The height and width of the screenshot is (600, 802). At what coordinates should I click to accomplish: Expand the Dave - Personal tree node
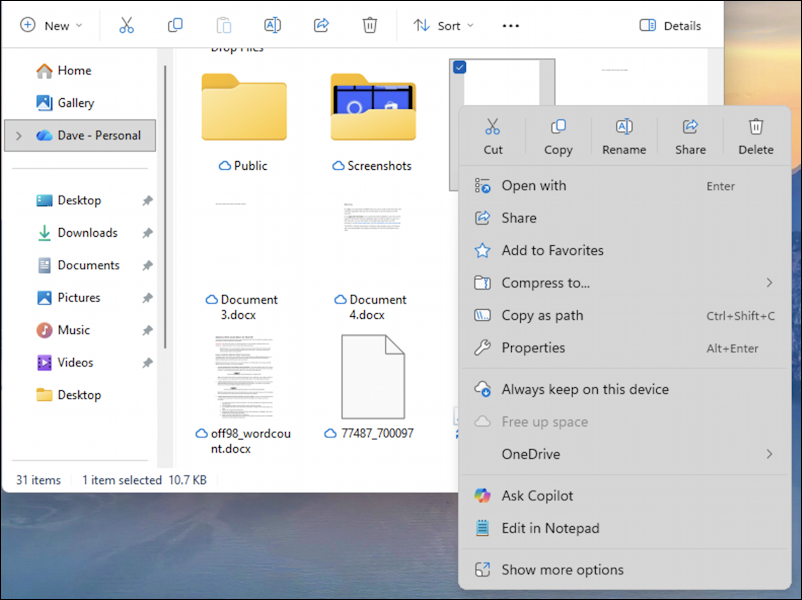pyautogui.click(x=18, y=136)
